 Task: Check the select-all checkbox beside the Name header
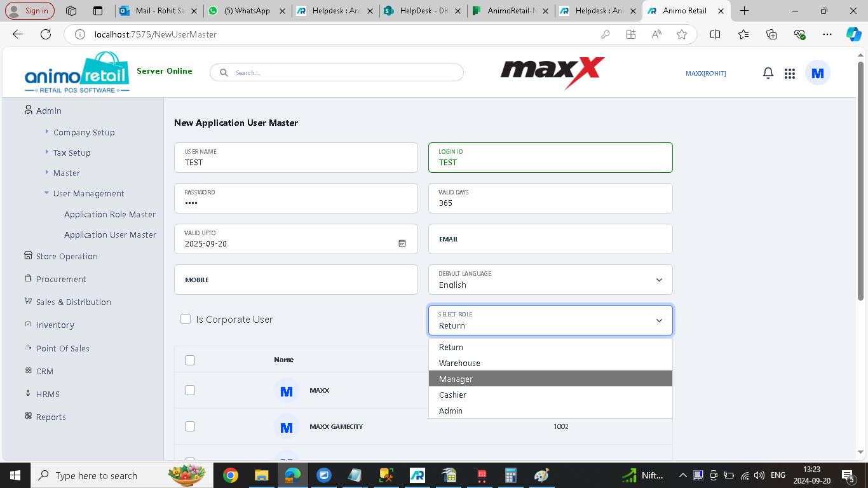click(x=190, y=360)
